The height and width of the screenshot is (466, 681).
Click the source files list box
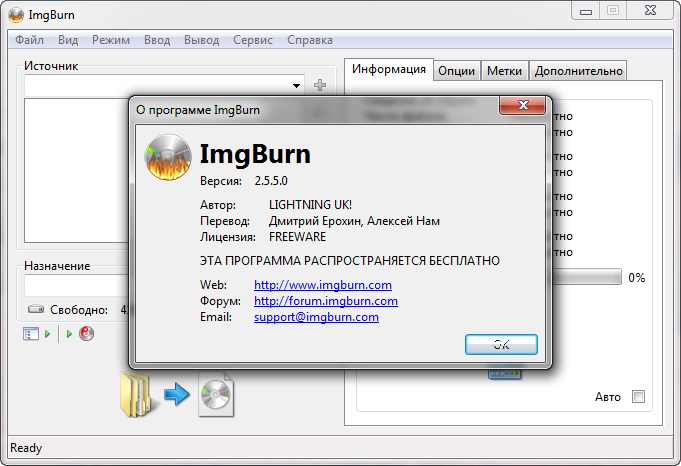77,170
